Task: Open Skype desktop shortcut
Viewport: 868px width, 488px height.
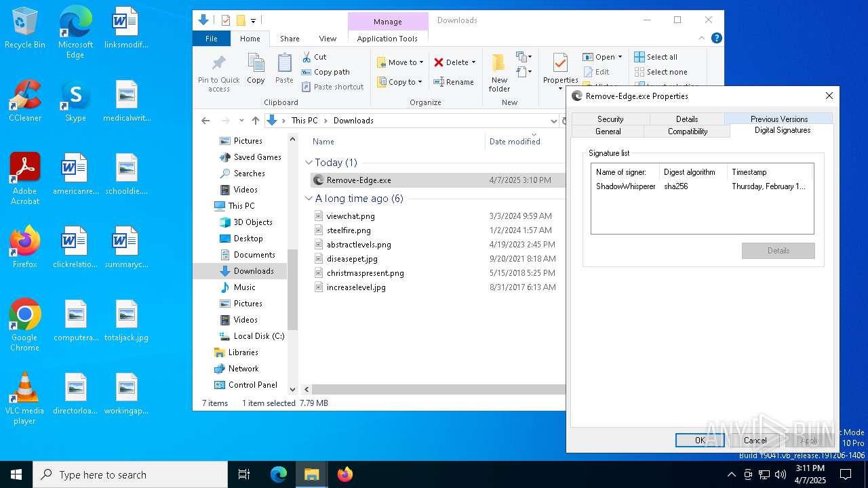Action: pos(75,101)
